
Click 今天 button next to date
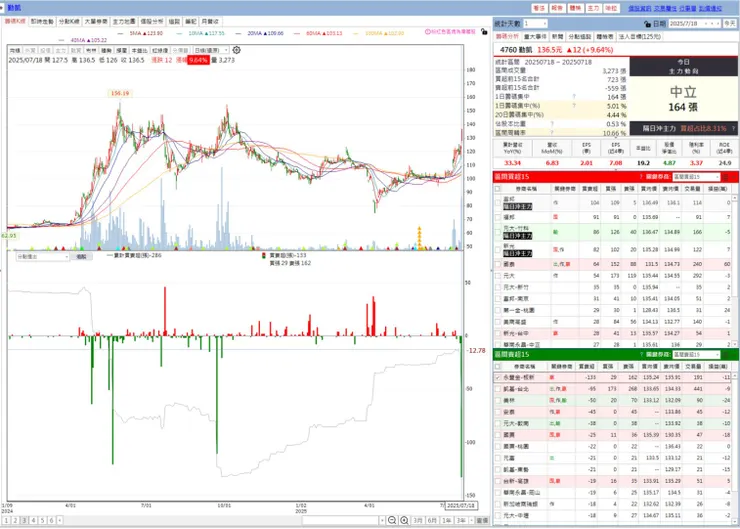click(x=730, y=23)
